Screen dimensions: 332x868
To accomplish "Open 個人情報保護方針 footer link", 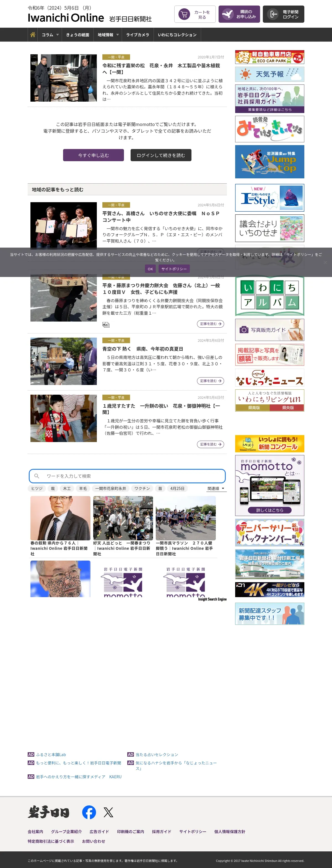I will [230, 832].
